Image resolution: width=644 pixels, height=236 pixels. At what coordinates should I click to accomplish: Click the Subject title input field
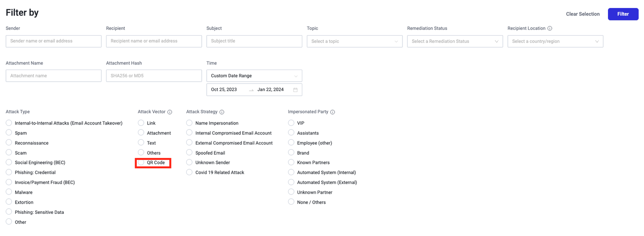coord(254,41)
